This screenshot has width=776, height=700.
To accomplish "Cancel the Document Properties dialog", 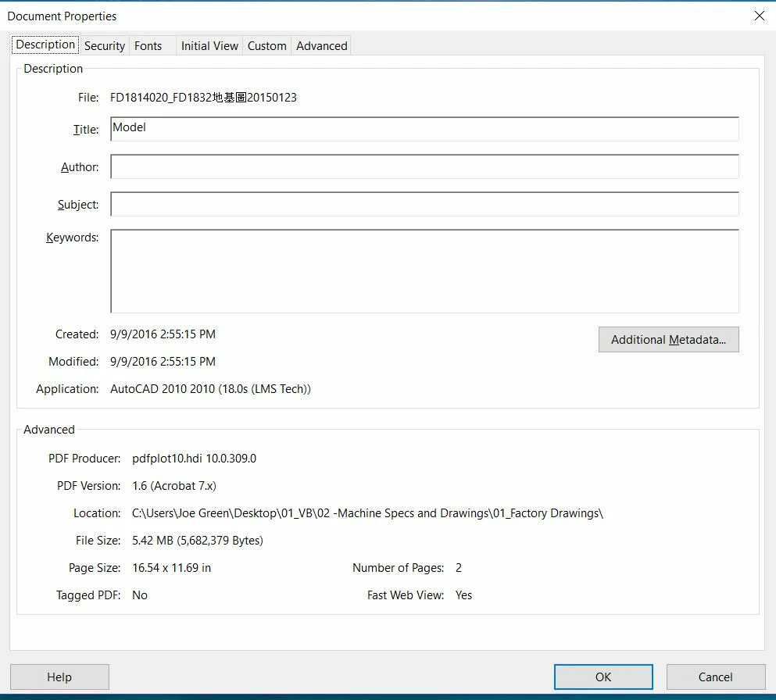I will coord(716,677).
